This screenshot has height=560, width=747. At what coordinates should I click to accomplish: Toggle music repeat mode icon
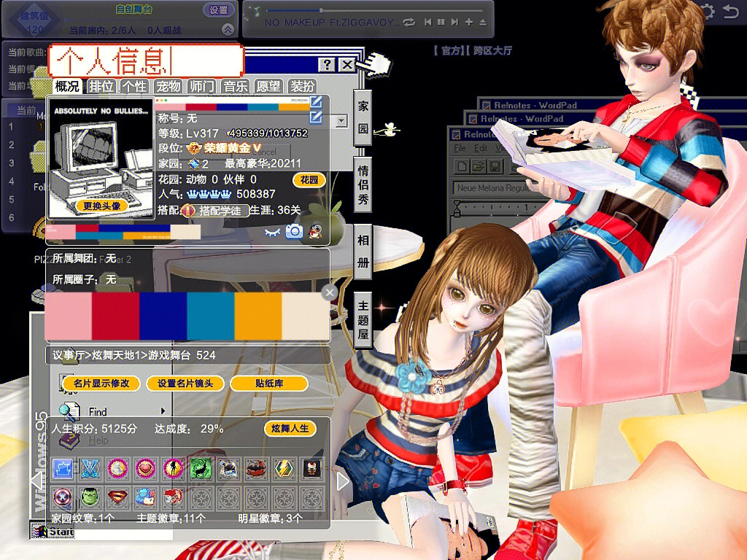[409, 23]
